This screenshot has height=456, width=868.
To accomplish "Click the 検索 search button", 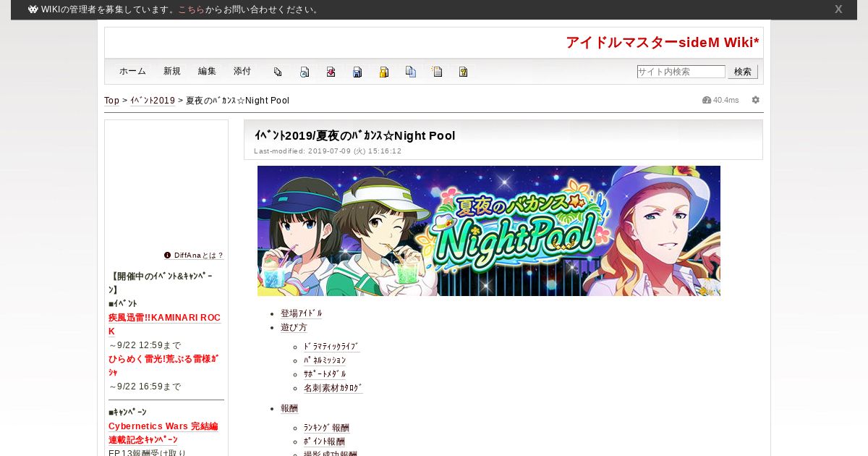I will coord(743,72).
